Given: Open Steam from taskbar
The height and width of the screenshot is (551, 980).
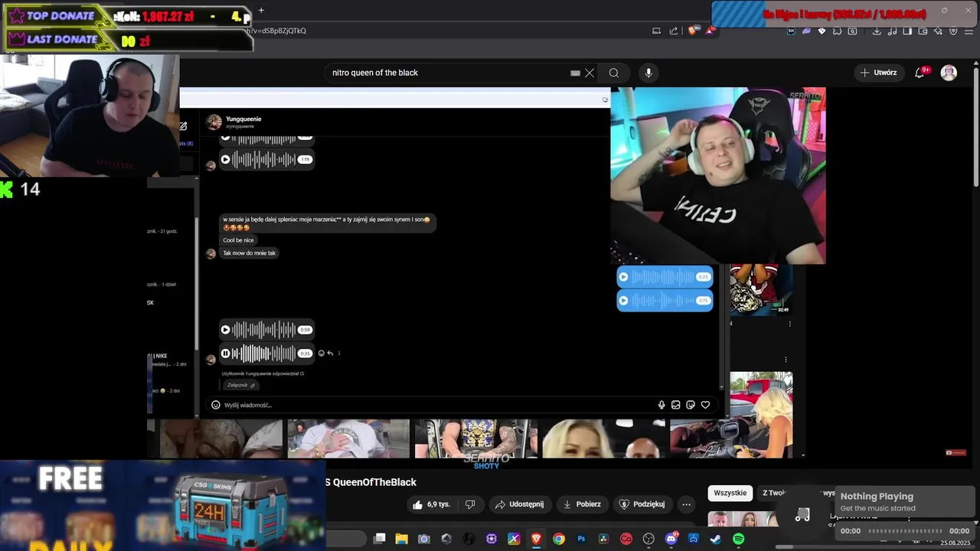Looking at the screenshot, I should click(x=716, y=539).
